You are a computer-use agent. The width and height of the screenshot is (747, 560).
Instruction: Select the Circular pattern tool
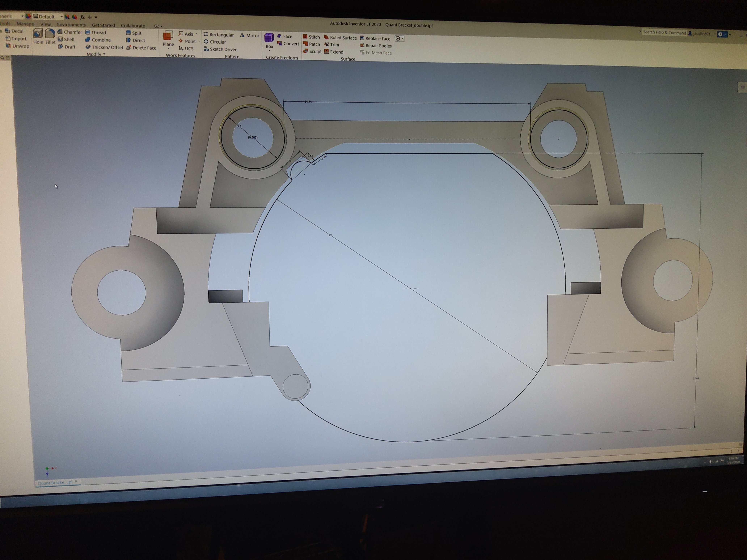coord(215,42)
